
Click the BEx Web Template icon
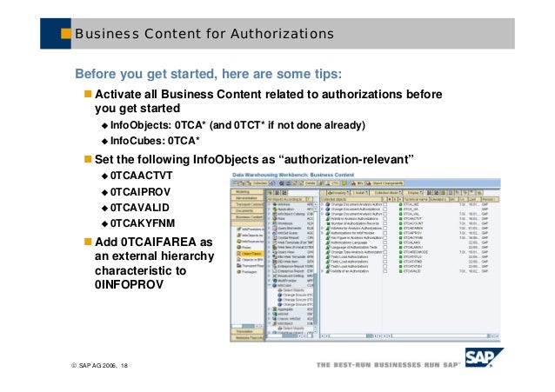[x=275, y=257]
